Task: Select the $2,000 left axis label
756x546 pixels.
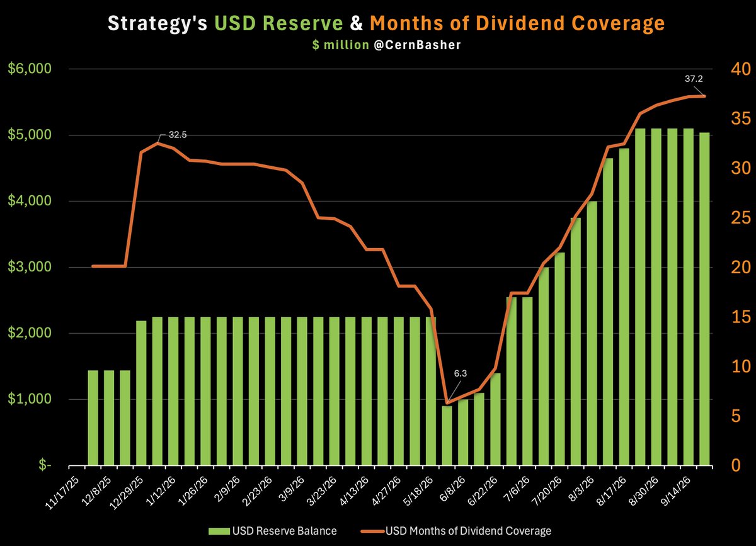Action: click(30, 334)
